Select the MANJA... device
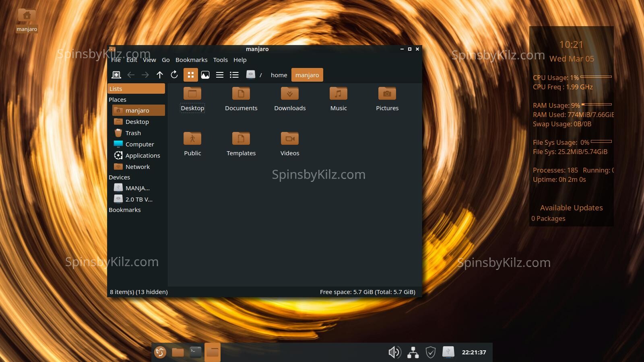 coord(138,188)
